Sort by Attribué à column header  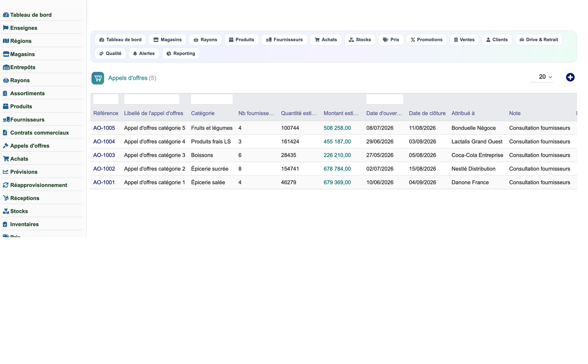click(x=463, y=113)
